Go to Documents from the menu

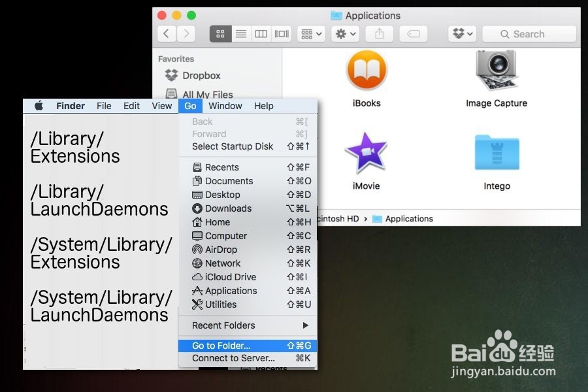[248, 181]
